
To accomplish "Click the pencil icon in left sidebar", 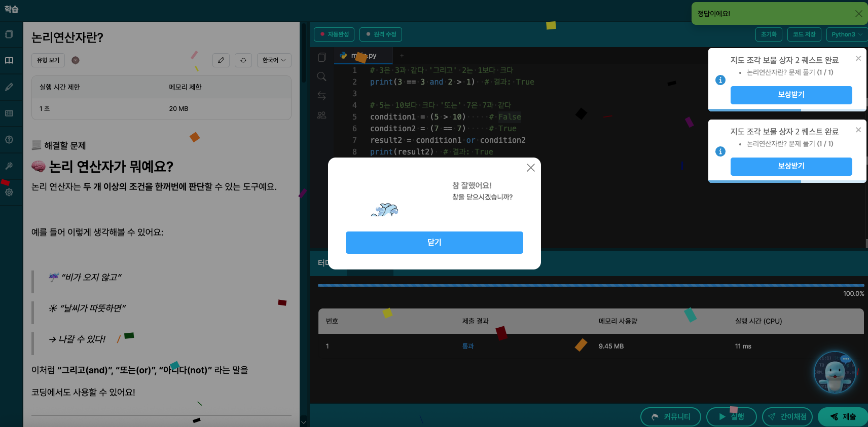I will 9,87.
